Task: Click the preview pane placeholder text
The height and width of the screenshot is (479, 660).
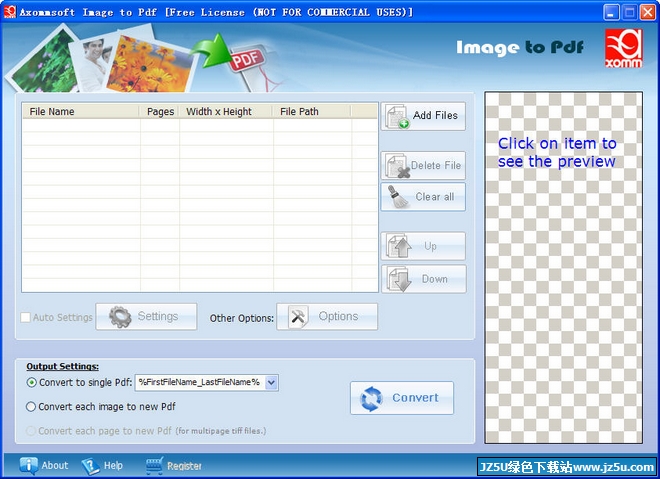Action: [x=557, y=152]
